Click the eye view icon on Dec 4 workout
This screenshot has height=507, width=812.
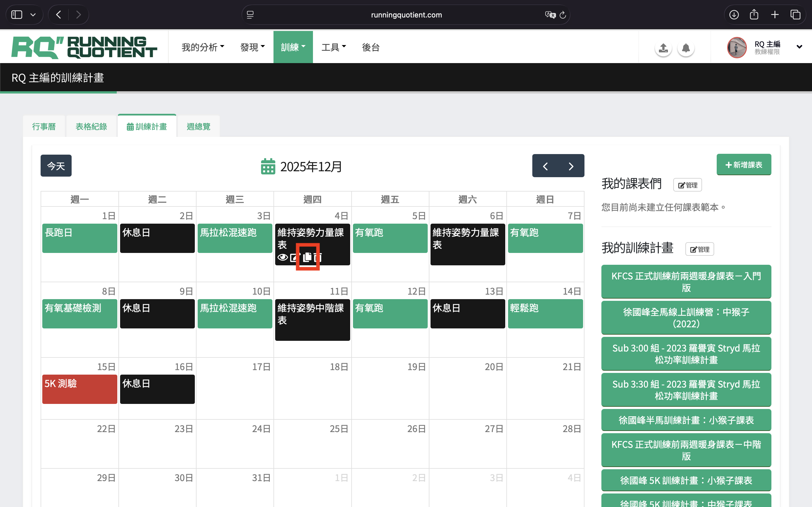(x=283, y=257)
